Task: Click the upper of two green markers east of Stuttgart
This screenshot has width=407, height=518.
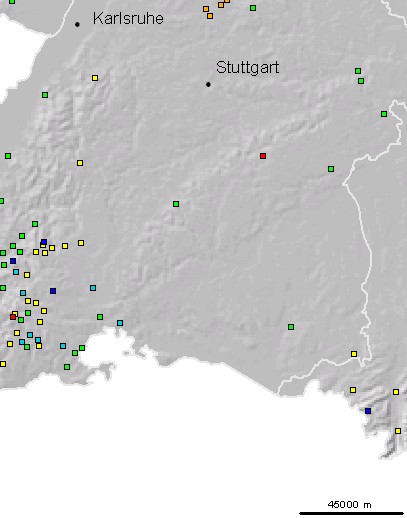Action: point(358,71)
